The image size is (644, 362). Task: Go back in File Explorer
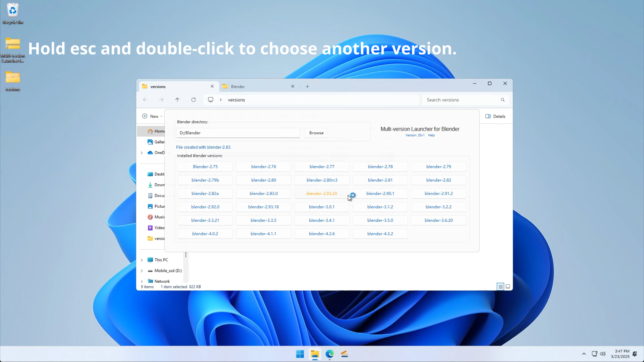click(145, 100)
